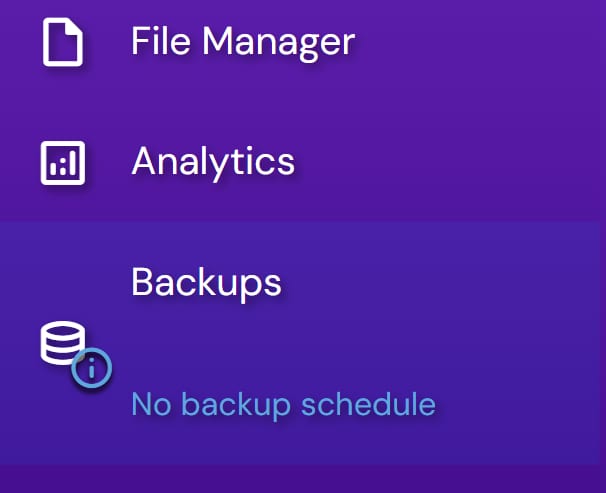Viewport: 606px width, 493px height.
Task: Click the 'No backup schedule' link
Action: 283,404
